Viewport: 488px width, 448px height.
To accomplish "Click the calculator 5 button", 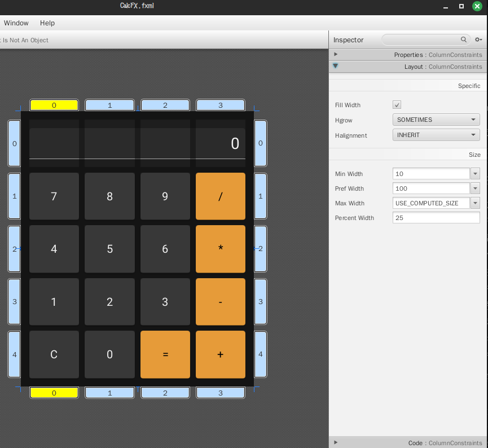I will tap(109, 249).
